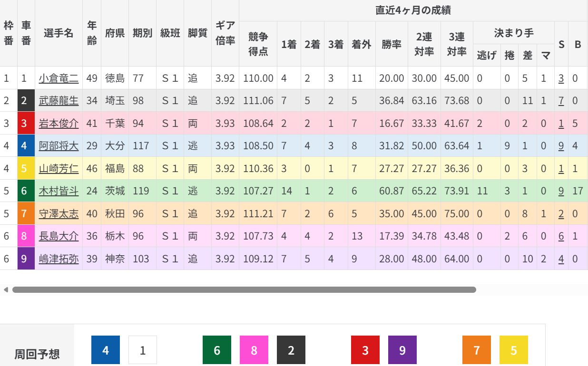Click the left scroll arrow of scrollbar
The image size is (588, 366).
click(6, 289)
